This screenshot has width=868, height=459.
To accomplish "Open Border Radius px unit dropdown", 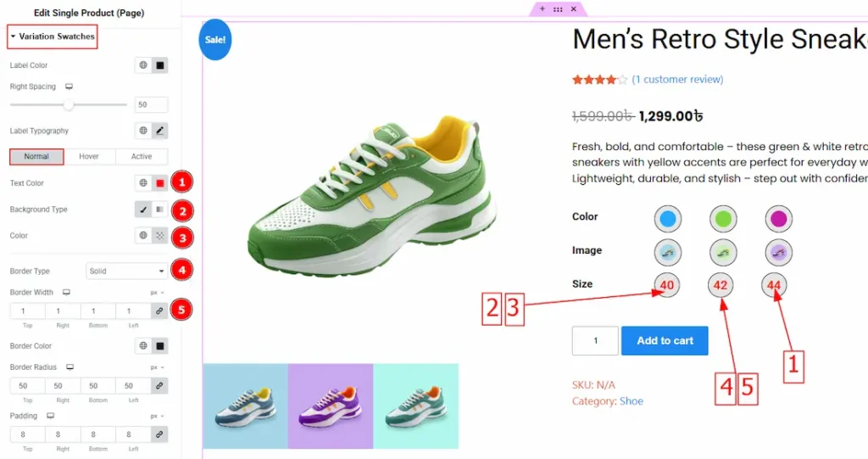I will [x=157, y=367].
